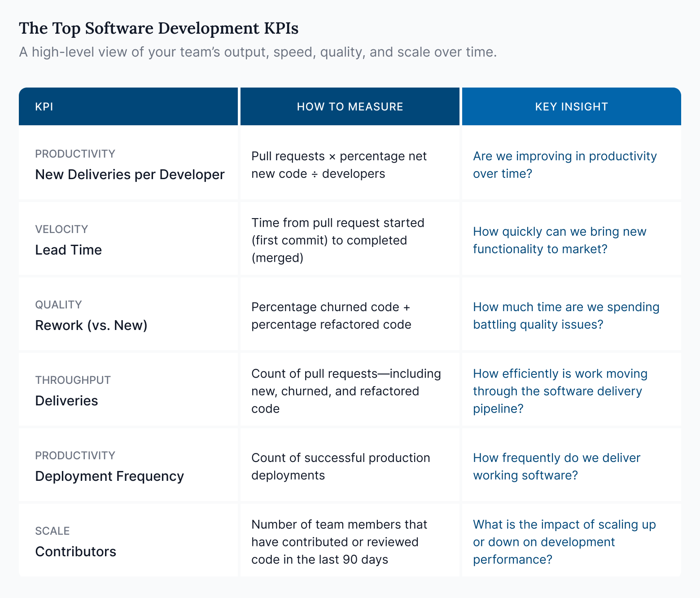The width and height of the screenshot is (700, 598).
Task: Click the QUALITY category label
Action: pos(58,304)
